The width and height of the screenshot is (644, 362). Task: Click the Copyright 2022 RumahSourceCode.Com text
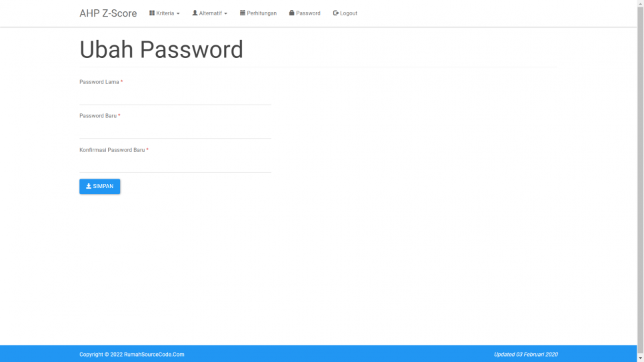pyautogui.click(x=132, y=354)
